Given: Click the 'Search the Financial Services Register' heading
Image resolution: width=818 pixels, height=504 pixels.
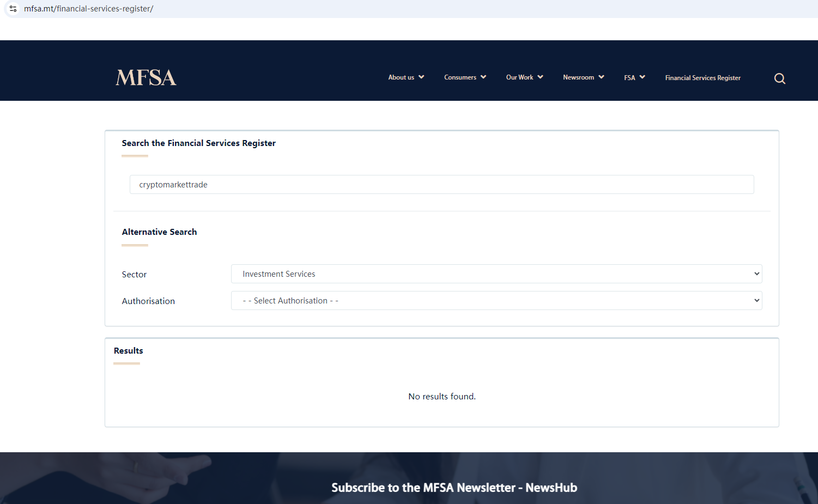Looking at the screenshot, I should click(199, 143).
